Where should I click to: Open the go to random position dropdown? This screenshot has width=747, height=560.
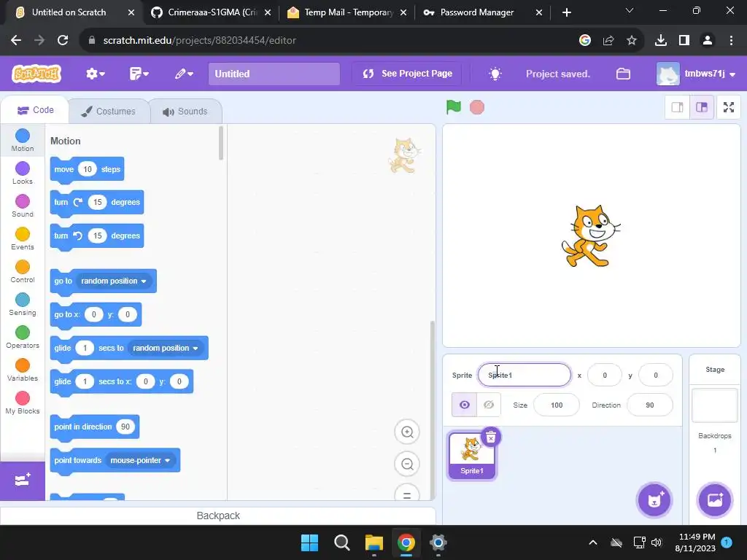[114, 281]
